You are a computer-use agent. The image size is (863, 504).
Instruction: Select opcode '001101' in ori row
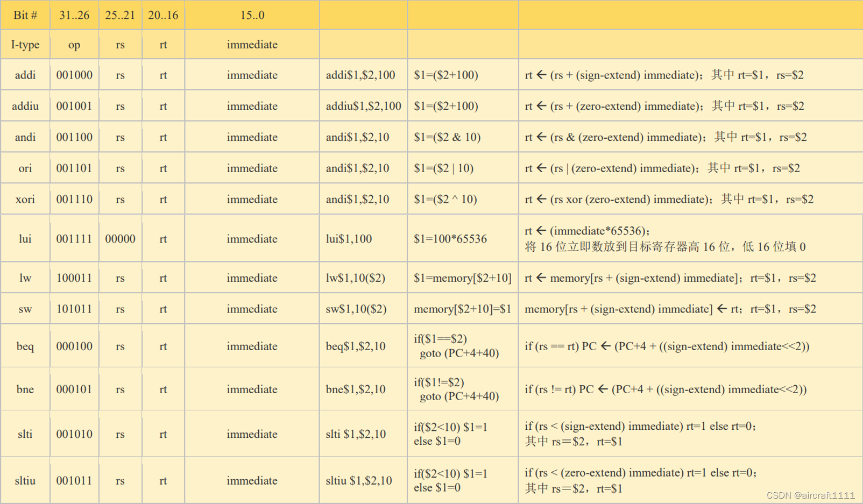point(74,168)
